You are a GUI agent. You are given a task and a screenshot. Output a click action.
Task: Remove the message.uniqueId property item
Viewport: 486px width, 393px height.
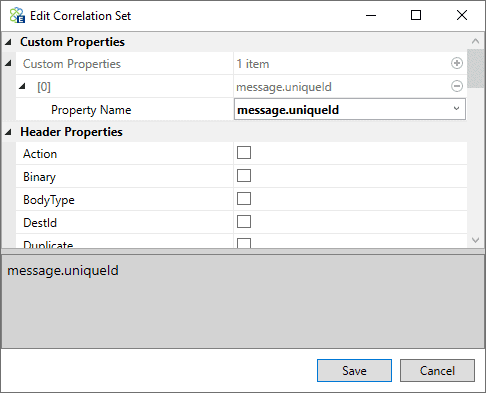(x=457, y=86)
